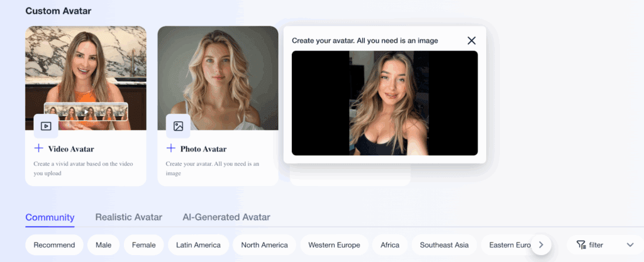Choose the North America region chip
Screen dimensions: 644x262
(264, 245)
